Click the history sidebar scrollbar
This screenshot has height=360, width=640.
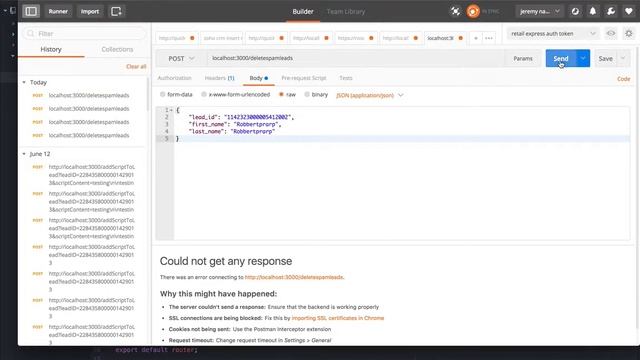coord(147,94)
